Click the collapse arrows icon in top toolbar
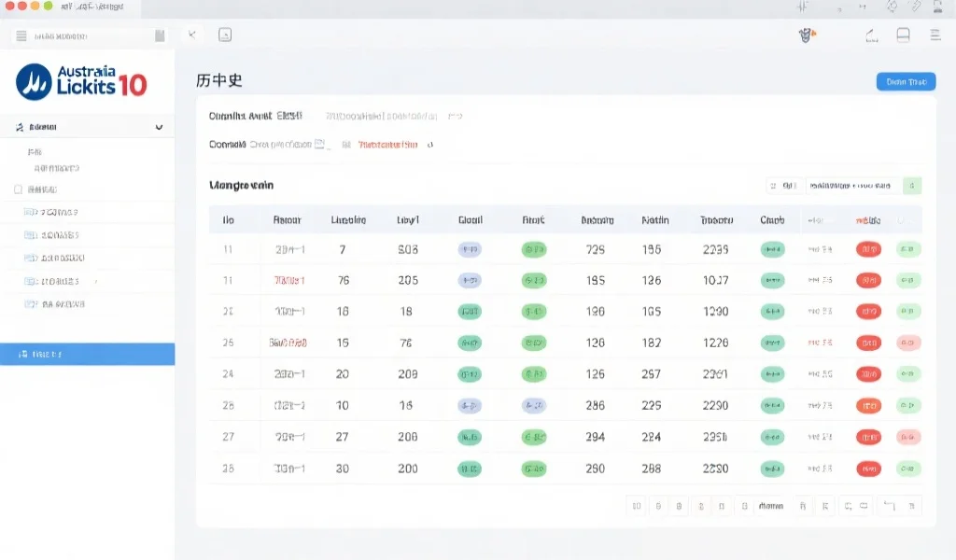This screenshot has height=560, width=956. point(192,35)
